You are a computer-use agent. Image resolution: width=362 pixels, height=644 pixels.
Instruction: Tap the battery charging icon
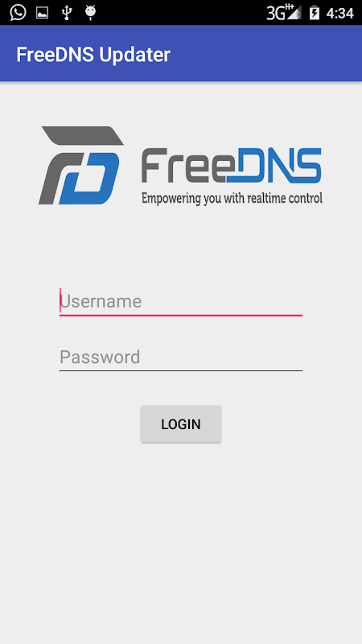pos(315,12)
